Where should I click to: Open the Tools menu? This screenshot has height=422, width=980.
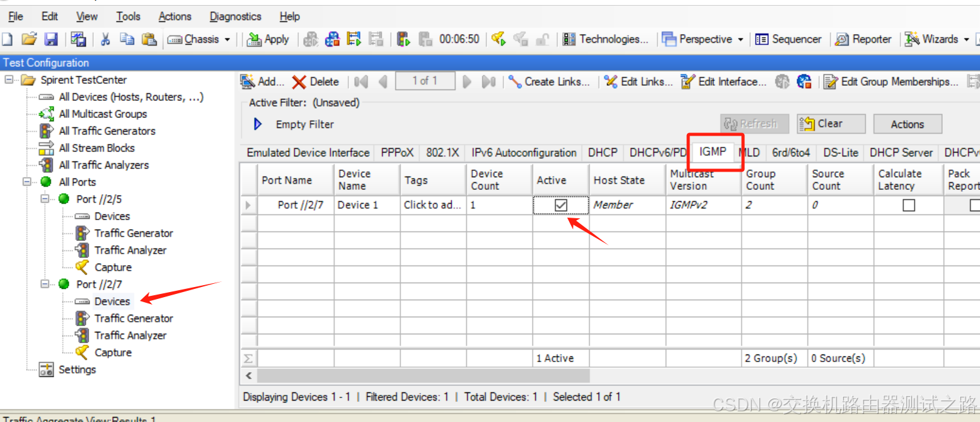[129, 16]
